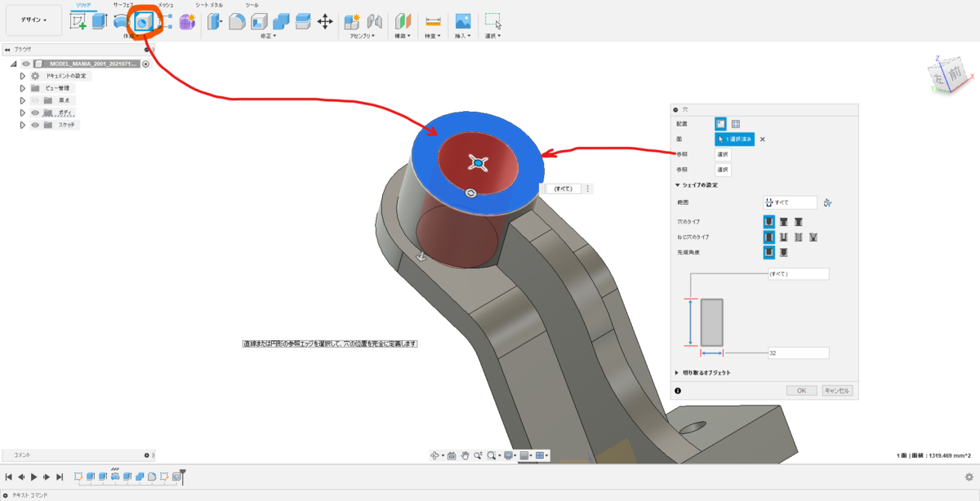Open the extent range dropdown

[x=791, y=202]
